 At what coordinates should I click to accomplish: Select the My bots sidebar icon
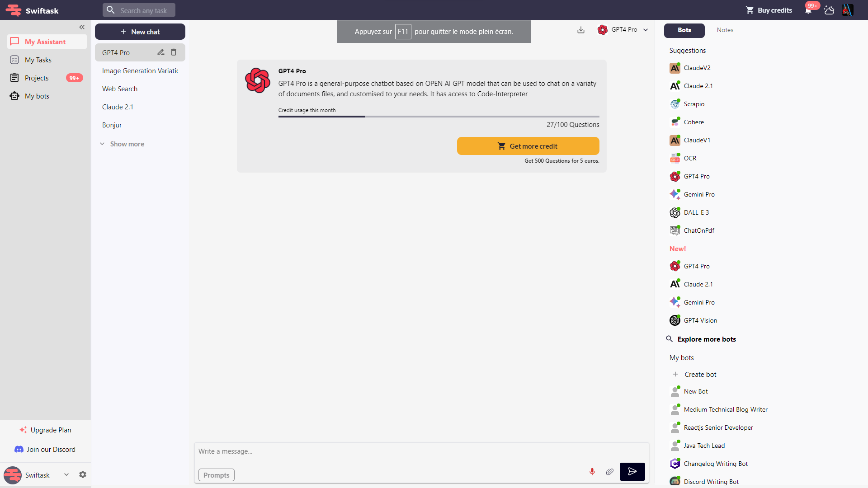[x=14, y=96]
